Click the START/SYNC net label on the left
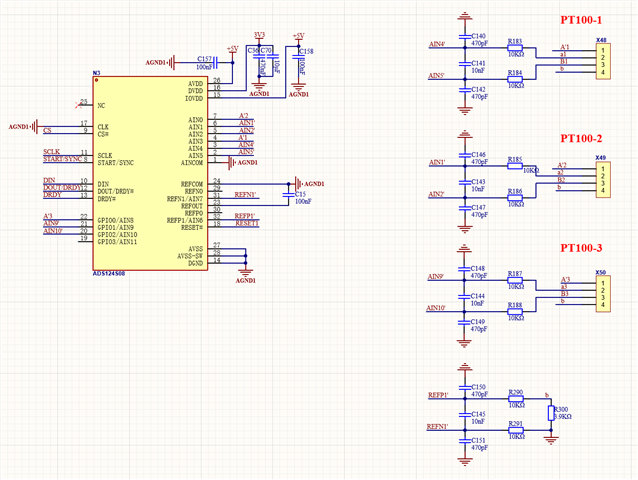The width and height of the screenshot is (638, 480). 63,159
